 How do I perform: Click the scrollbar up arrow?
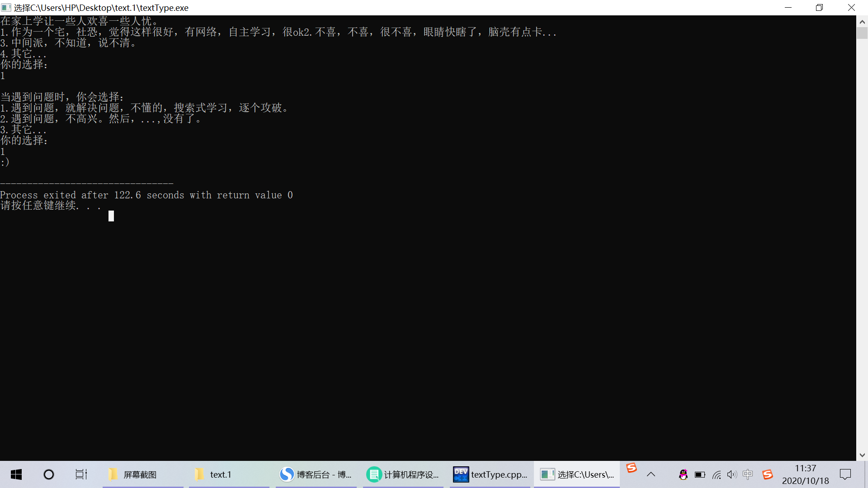862,21
